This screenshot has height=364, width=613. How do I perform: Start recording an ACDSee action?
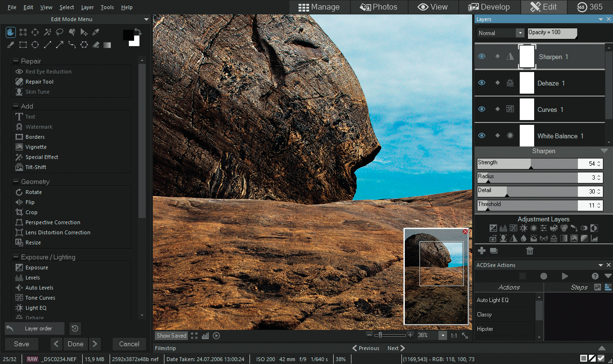(x=543, y=276)
